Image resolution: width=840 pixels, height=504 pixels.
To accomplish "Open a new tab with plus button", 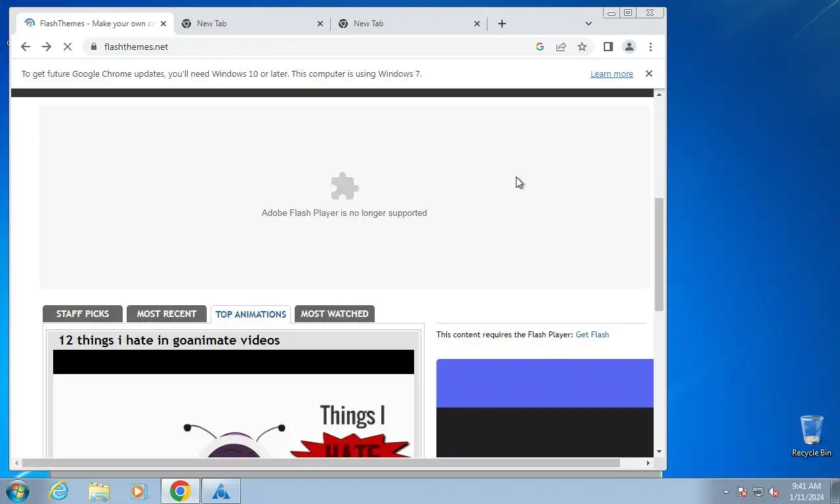I will tap(502, 24).
